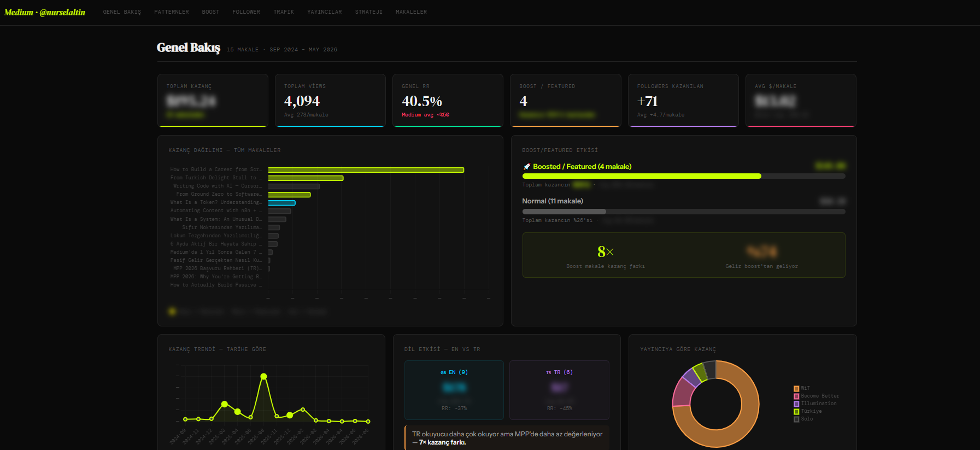980x450 pixels.
Task: Open the STRATEJİ nav item
Action: 369,12
